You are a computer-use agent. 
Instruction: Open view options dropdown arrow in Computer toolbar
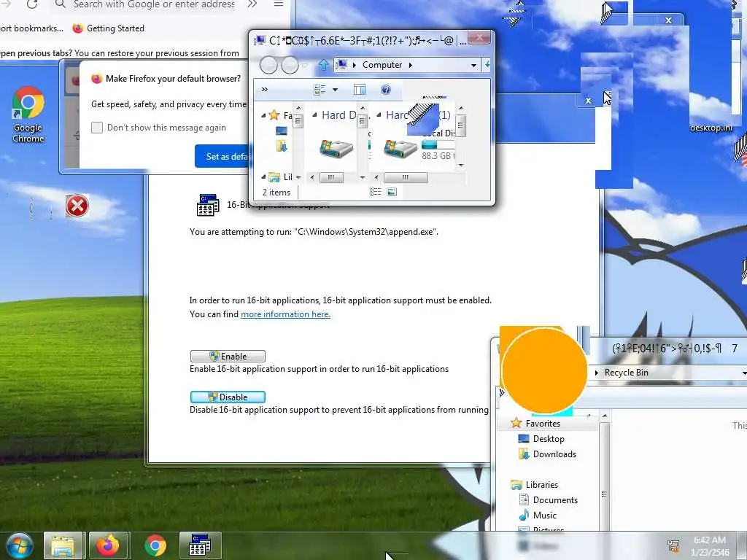pos(335,90)
